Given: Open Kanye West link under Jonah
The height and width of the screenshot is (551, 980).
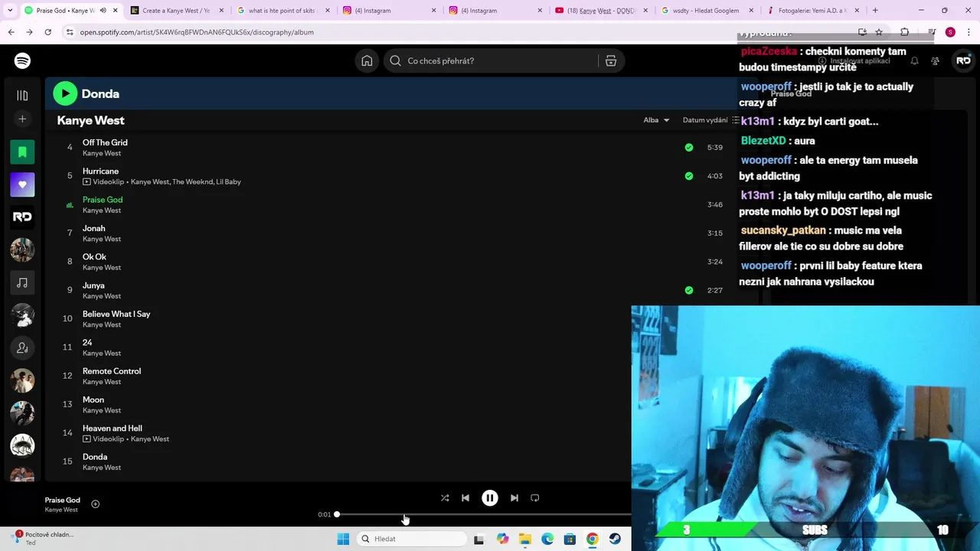Looking at the screenshot, I should click(x=102, y=239).
